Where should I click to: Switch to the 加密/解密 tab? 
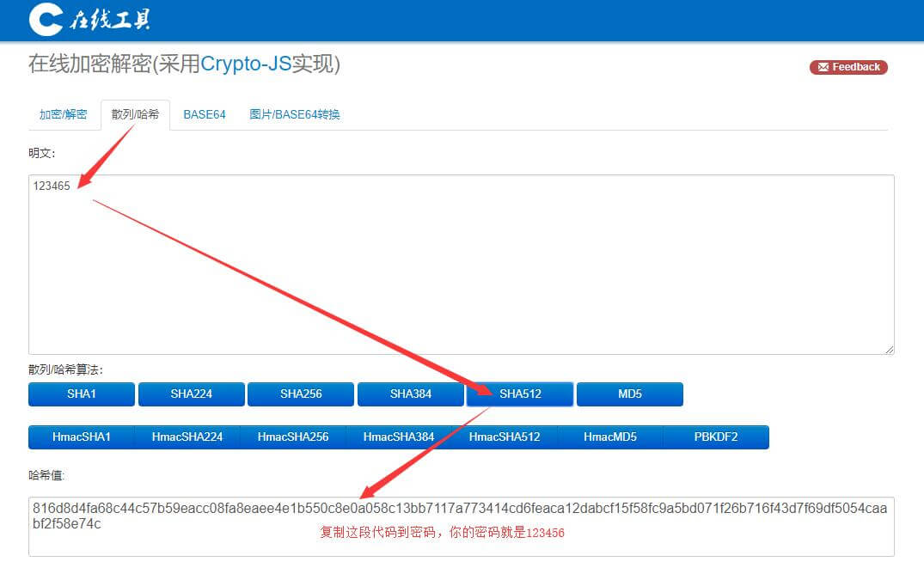(63, 114)
